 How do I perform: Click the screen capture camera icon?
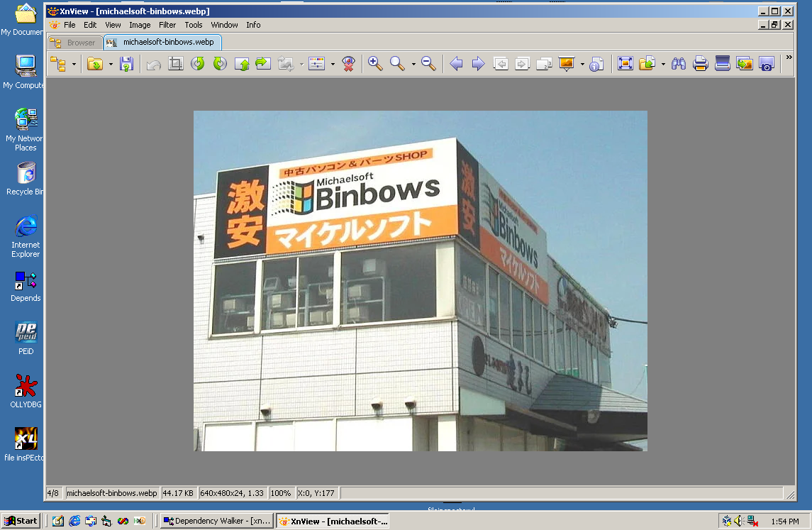[x=767, y=64]
